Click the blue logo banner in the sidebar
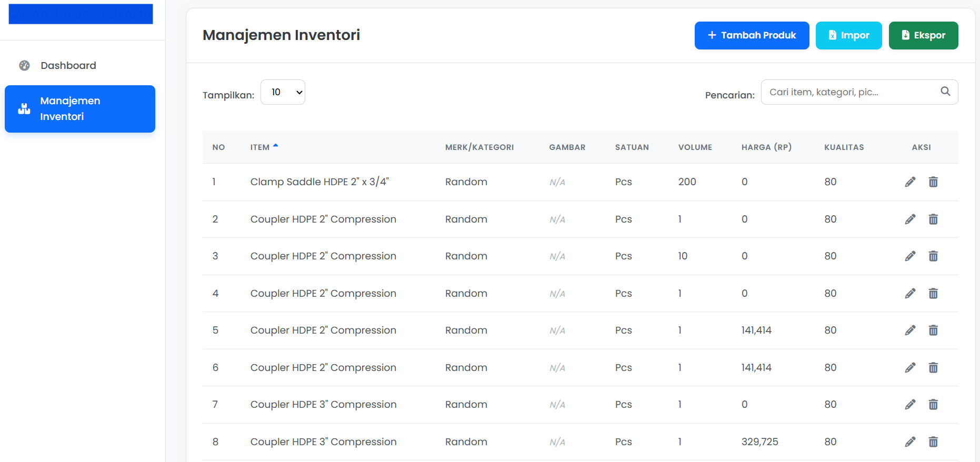This screenshot has height=462, width=980. pos(81,14)
